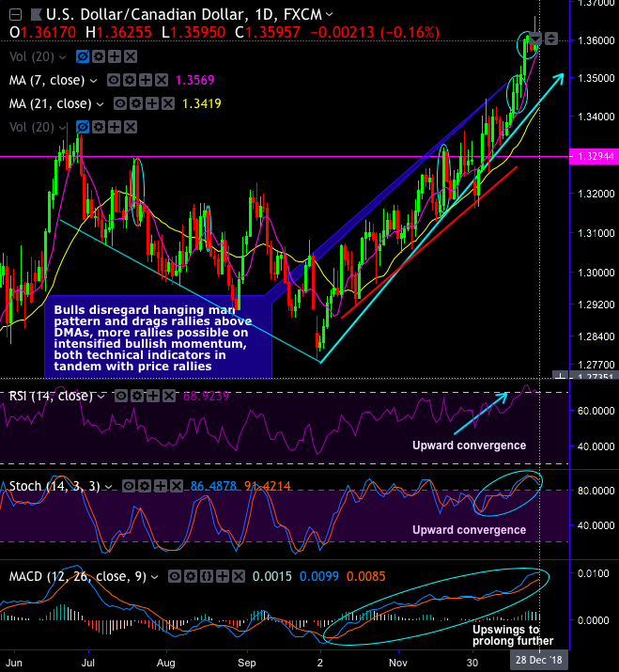Click the Stoch value 86.4878
This screenshot has width=619, height=672.
click(x=213, y=486)
